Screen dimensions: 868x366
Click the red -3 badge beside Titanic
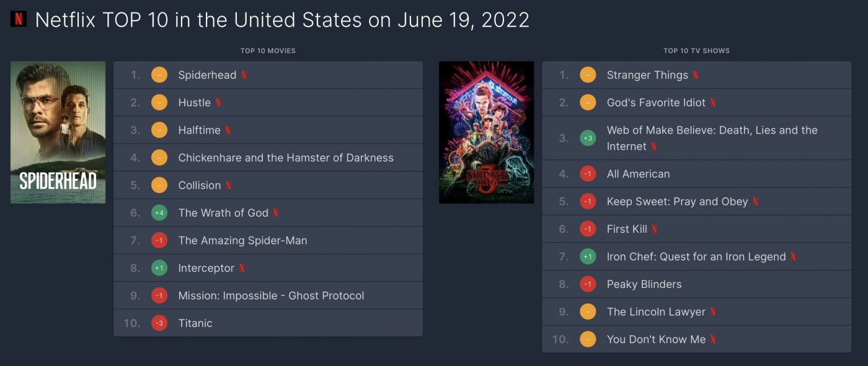(x=159, y=323)
